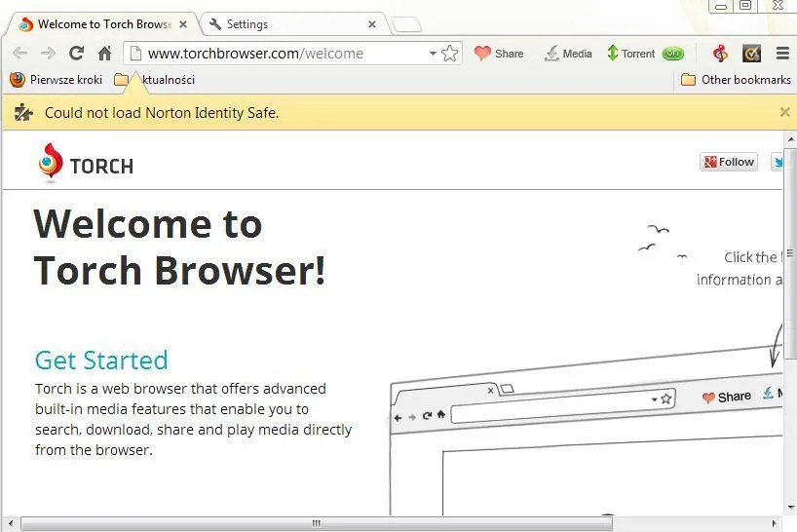Click the vertical scrollbar up arrow
This screenshot has height=532, width=797.
(x=790, y=138)
